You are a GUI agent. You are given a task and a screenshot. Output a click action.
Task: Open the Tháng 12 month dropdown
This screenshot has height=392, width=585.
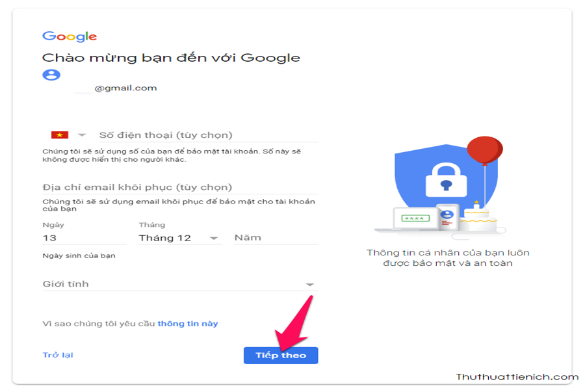pyautogui.click(x=180, y=238)
